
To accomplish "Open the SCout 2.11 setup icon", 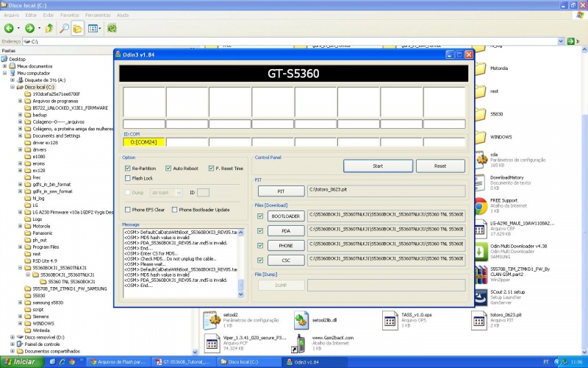I will click(481, 297).
